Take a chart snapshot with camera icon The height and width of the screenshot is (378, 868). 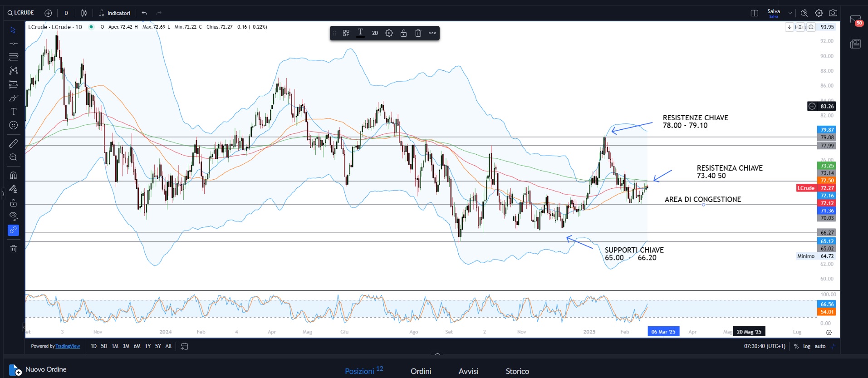[x=833, y=13]
